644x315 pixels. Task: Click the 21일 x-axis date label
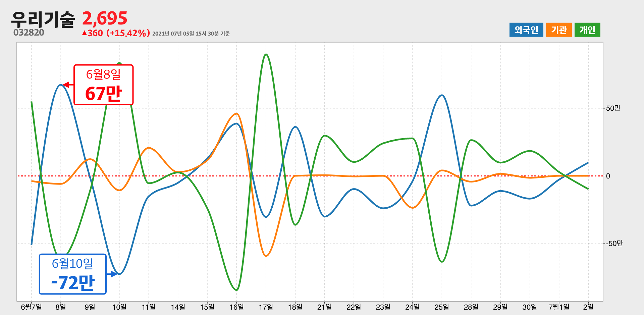coord(324,307)
